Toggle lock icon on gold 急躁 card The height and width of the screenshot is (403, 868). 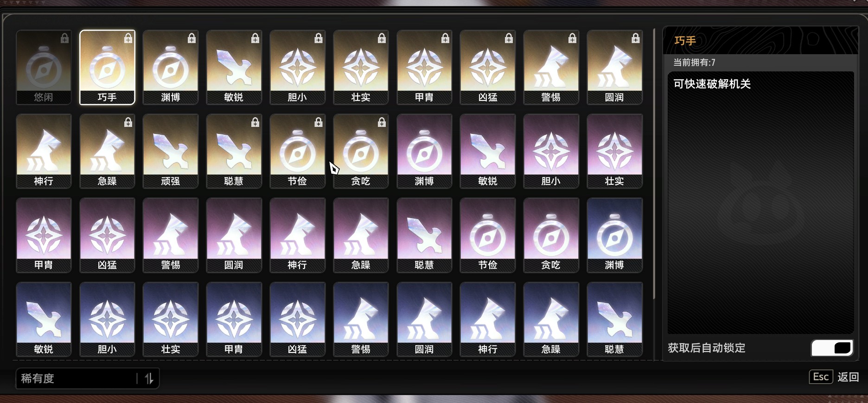(128, 122)
